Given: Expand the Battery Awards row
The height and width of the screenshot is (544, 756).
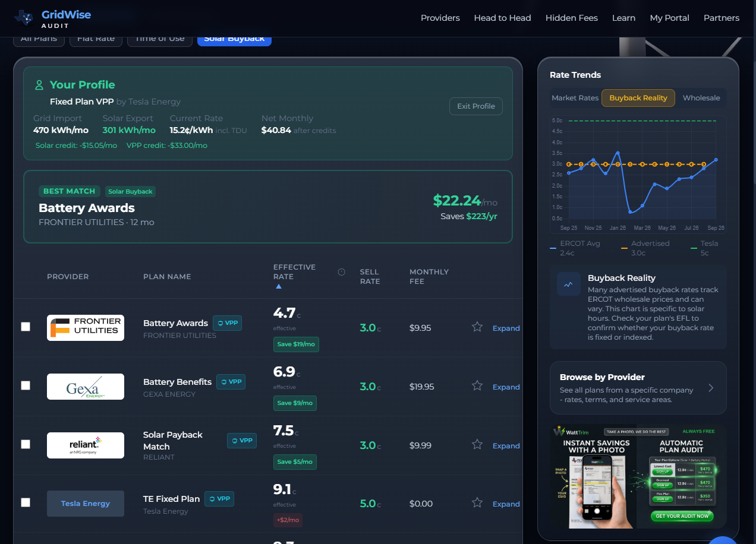Looking at the screenshot, I should [x=506, y=328].
